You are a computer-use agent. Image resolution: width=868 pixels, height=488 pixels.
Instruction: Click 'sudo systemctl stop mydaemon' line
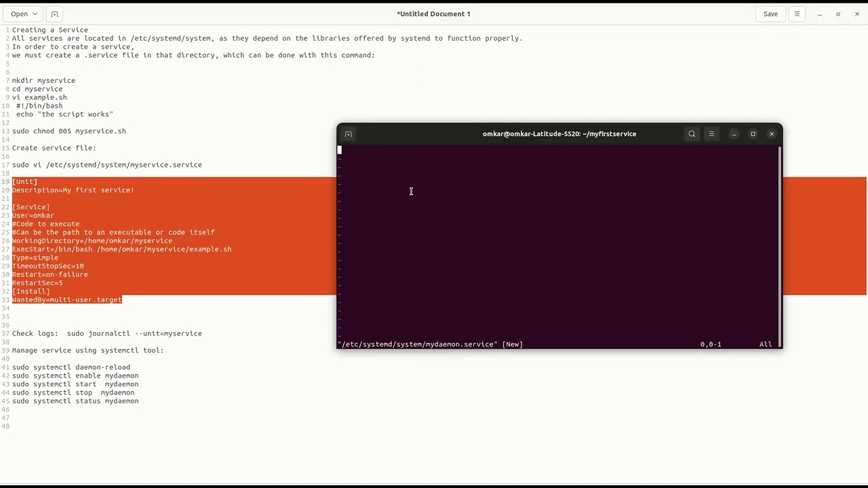[73, 392]
